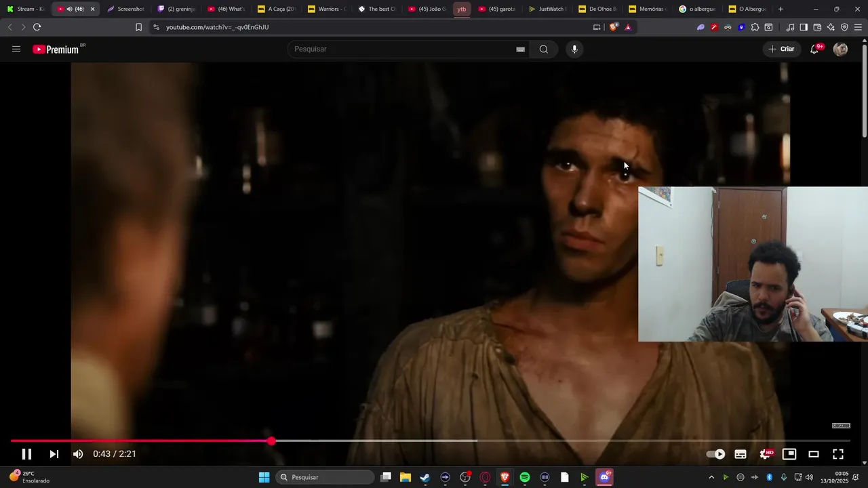Reload the current page

tap(37, 27)
